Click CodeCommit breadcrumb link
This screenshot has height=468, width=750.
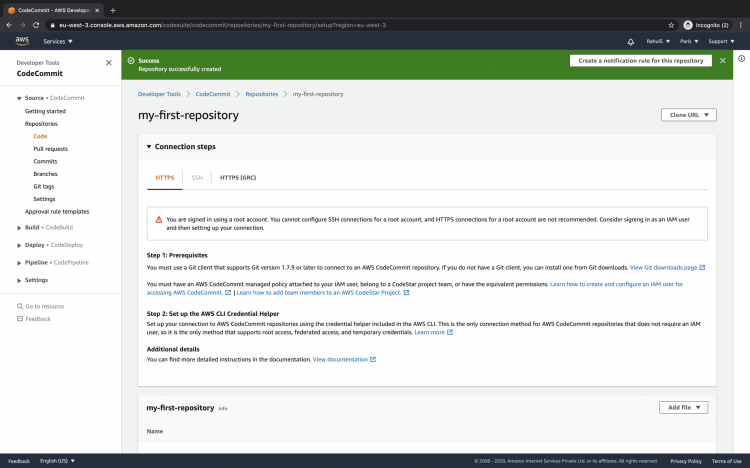tap(213, 94)
